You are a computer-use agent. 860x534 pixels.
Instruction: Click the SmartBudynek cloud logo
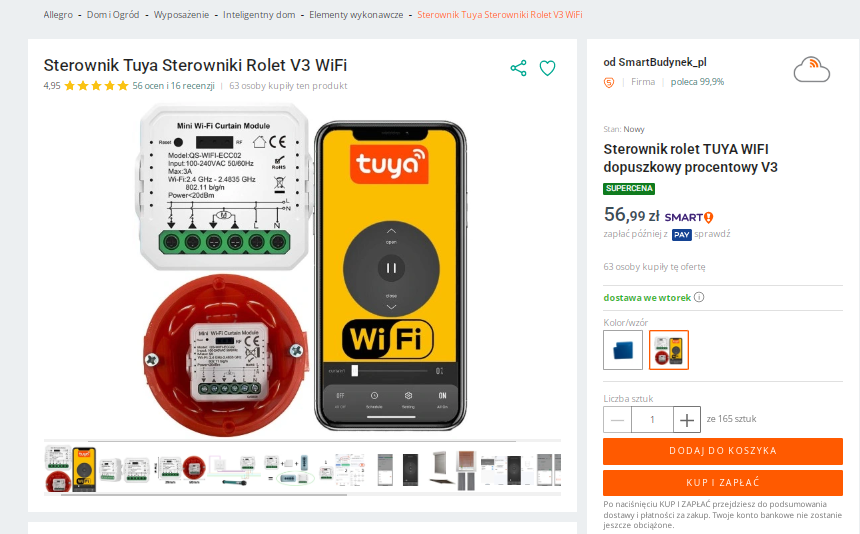coord(812,70)
